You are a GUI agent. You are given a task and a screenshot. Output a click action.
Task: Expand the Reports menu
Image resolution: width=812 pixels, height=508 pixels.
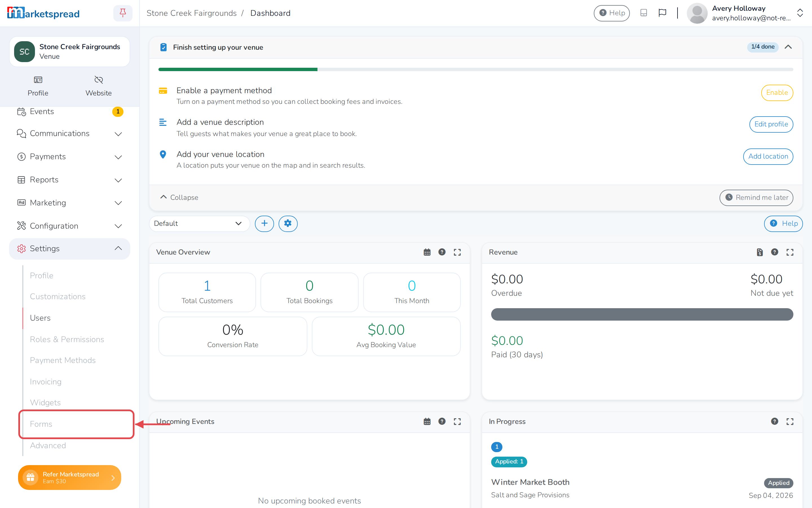(x=69, y=180)
